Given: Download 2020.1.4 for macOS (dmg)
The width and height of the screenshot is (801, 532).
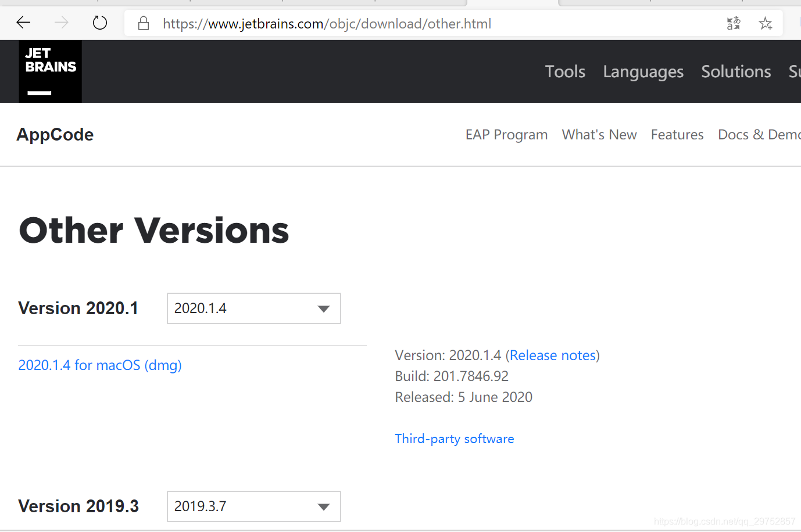Looking at the screenshot, I should (100, 365).
